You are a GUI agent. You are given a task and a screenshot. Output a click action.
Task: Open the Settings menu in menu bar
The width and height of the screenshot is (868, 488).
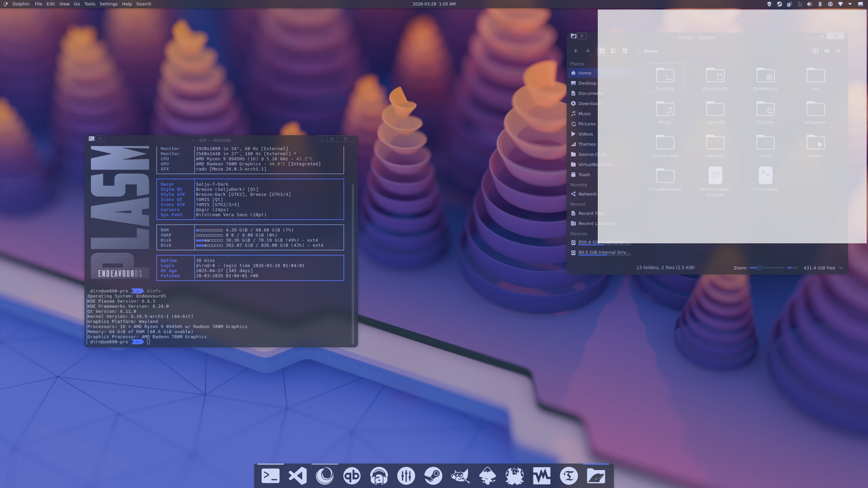[x=108, y=4]
